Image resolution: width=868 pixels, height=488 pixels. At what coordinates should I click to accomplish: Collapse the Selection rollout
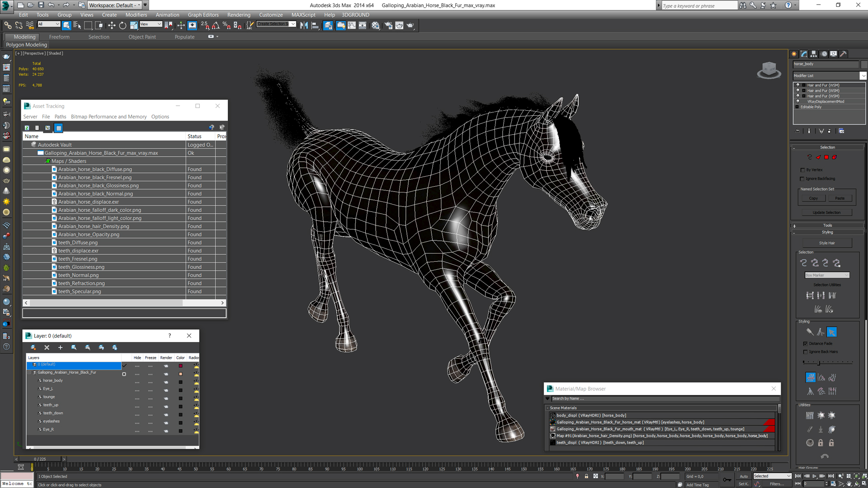pyautogui.click(x=827, y=147)
